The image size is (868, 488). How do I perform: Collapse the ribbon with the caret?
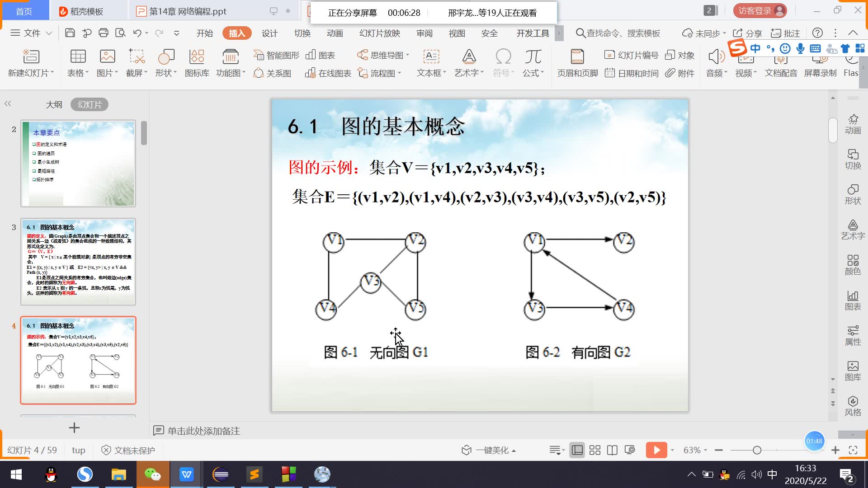pyautogui.click(x=853, y=33)
